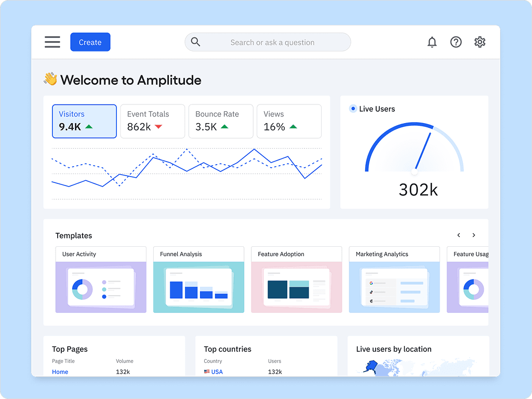The height and width of the screenshot is (399, 532).
Task: Expand templates using the right chevron
Action: pos(474,235)
